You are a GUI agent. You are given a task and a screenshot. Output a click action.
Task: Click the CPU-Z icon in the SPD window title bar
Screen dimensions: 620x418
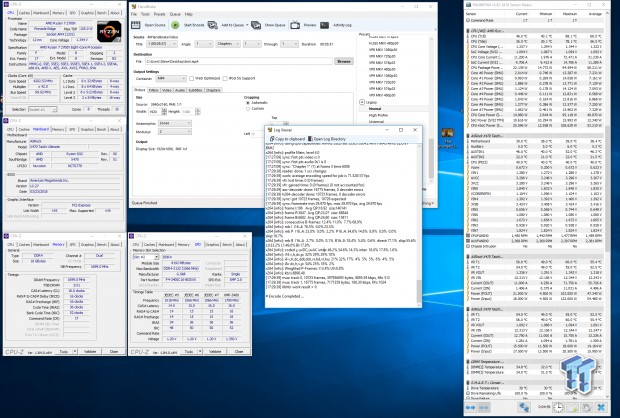pos(132,236)
